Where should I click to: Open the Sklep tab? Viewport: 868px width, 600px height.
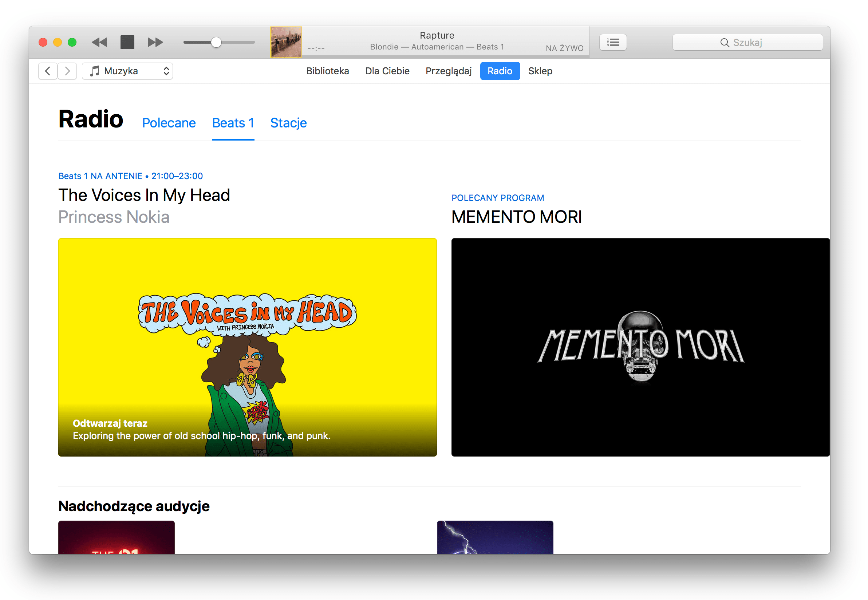540,71
